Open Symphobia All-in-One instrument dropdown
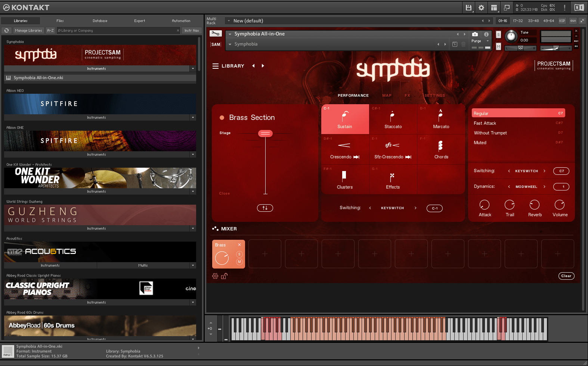Viewport: 588px width, 366px height. [230, 34]
